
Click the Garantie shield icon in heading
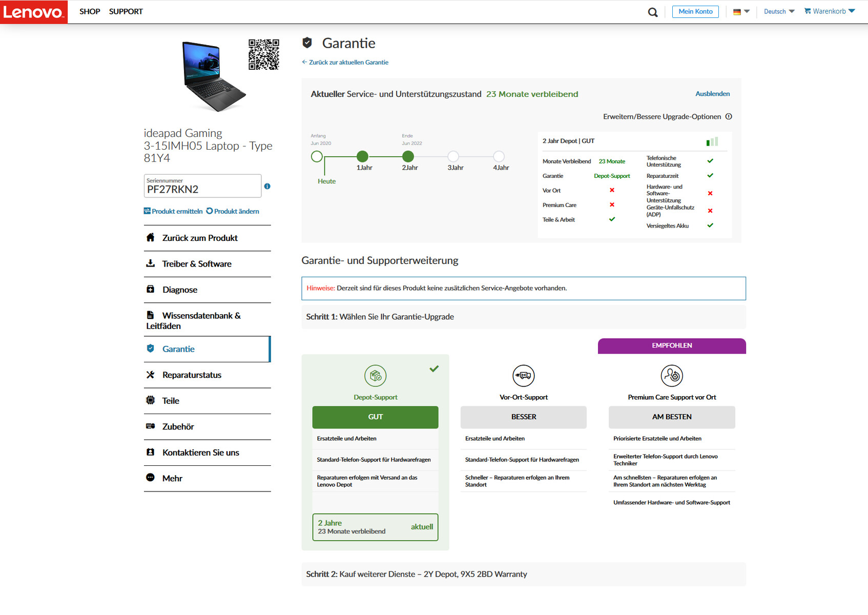(x=307, y=43)
